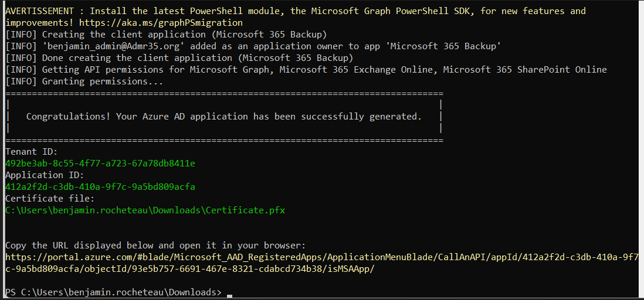Click the 'Certificate file:' label

50,199
